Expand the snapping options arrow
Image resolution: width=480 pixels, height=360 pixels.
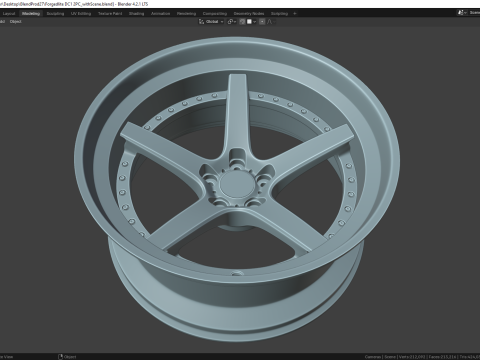click(x=255, y=22)
